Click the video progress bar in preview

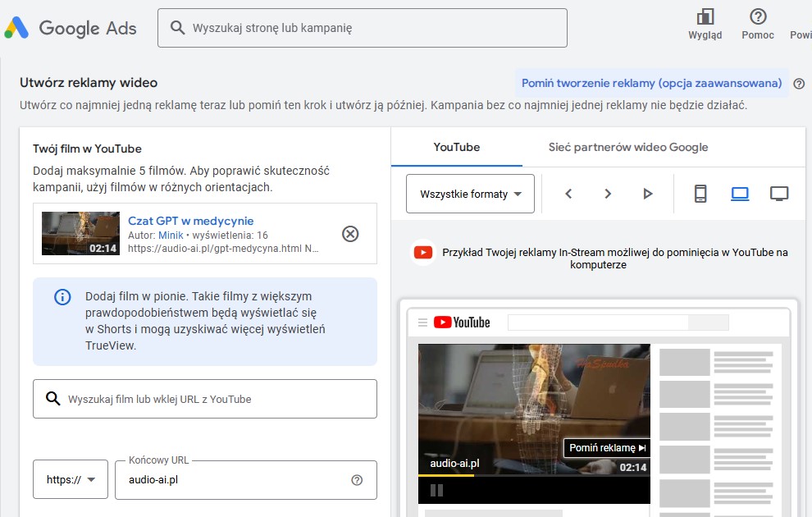pos(533,475)
